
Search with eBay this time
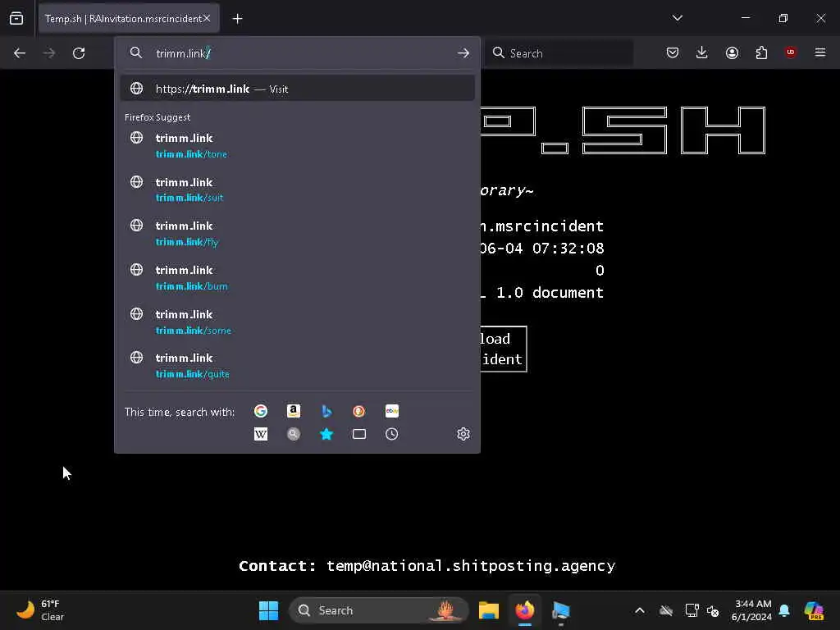391,411
